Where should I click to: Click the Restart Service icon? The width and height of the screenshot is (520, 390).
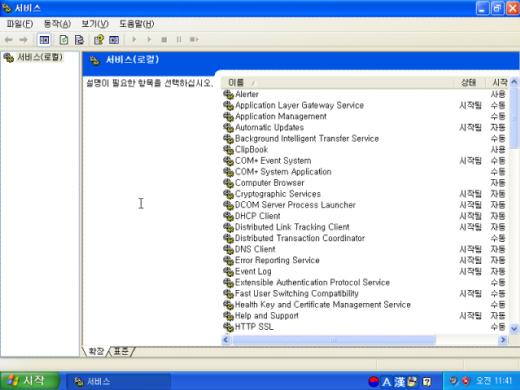click(x=194, y=39)
